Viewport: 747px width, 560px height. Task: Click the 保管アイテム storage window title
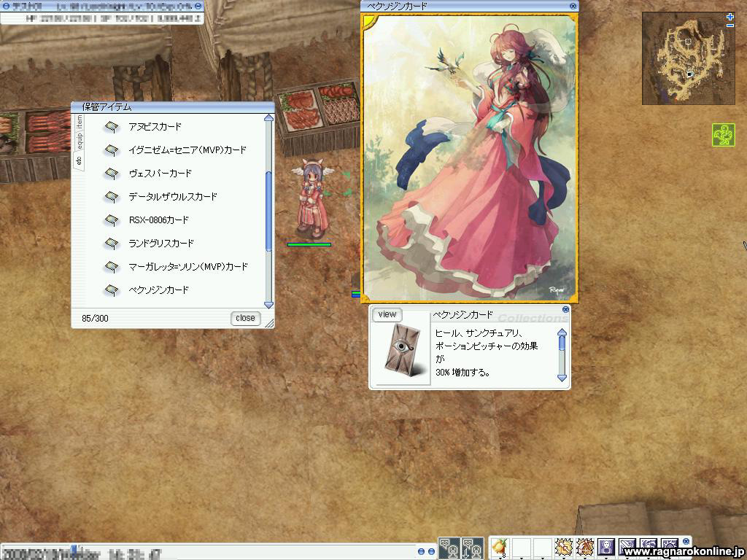107,107
